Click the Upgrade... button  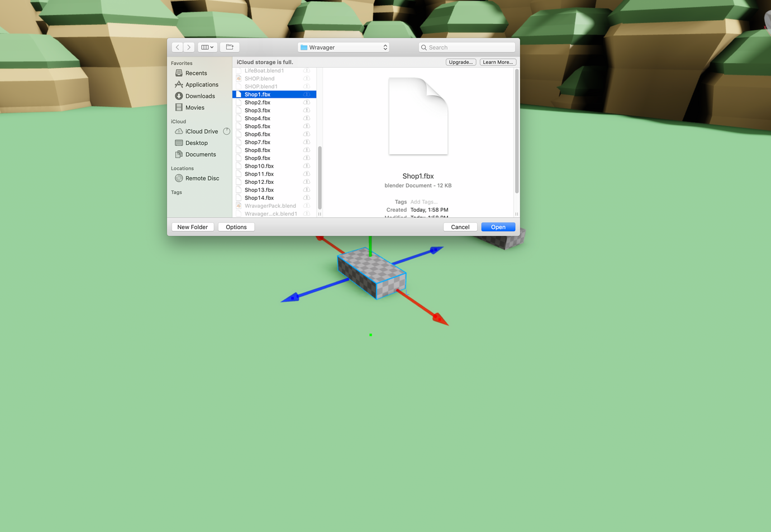pos(461,62)
